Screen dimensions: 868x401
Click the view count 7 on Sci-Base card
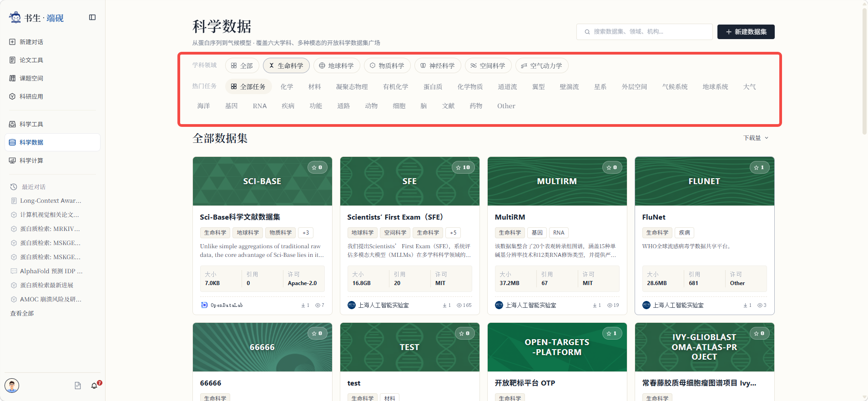(320, 305)
